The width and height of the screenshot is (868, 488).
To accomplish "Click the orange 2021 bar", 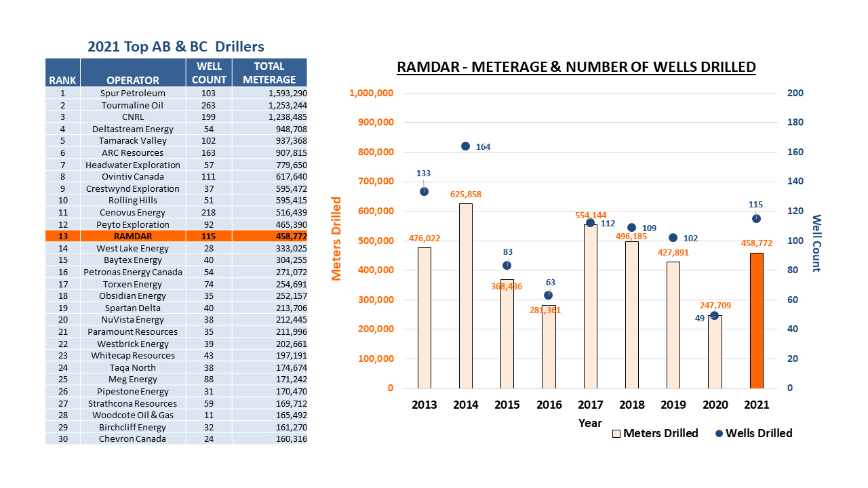I will pos(757,321).
